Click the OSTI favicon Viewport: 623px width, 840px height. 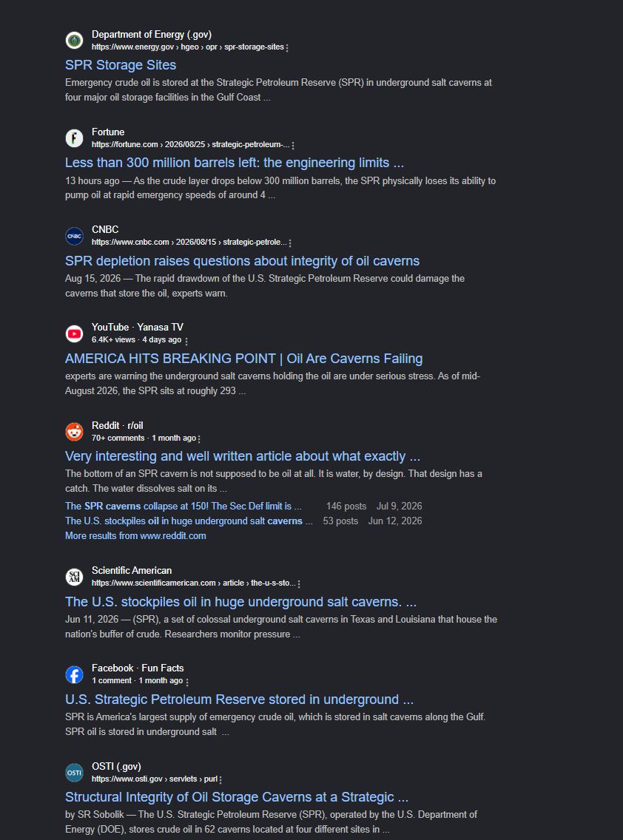coord(74,773)
